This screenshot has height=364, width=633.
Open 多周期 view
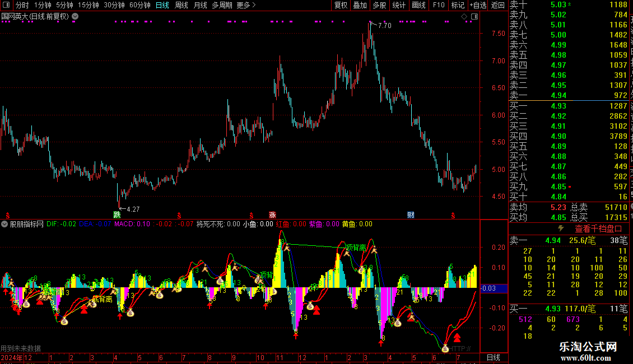[222, 5]
